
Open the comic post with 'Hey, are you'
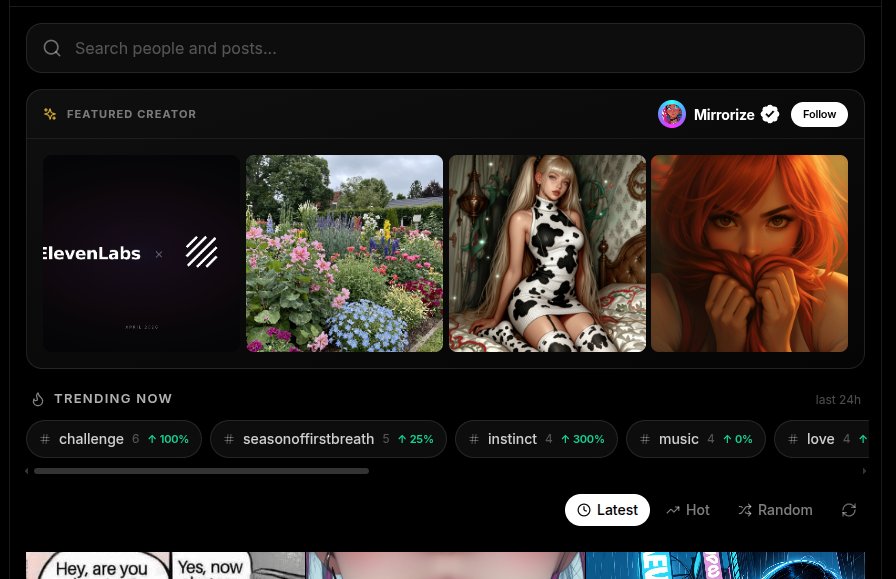point(166,565)
